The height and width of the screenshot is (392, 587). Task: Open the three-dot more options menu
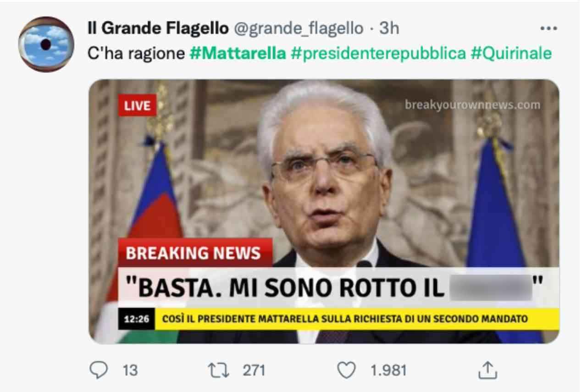tap(548, 28)
